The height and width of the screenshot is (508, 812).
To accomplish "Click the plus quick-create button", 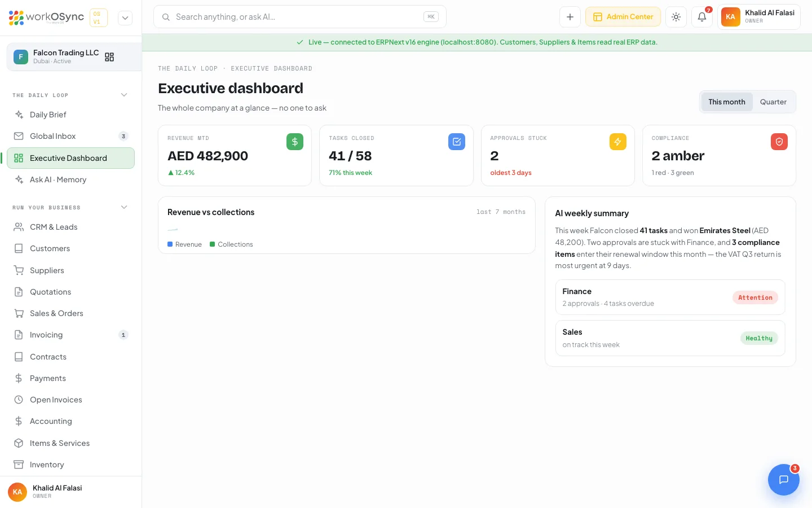I will tap(570, 17).
